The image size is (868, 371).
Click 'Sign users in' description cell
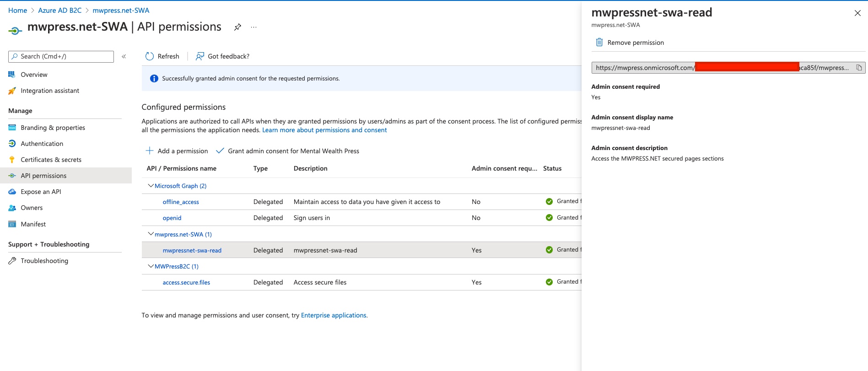[312, 218]
